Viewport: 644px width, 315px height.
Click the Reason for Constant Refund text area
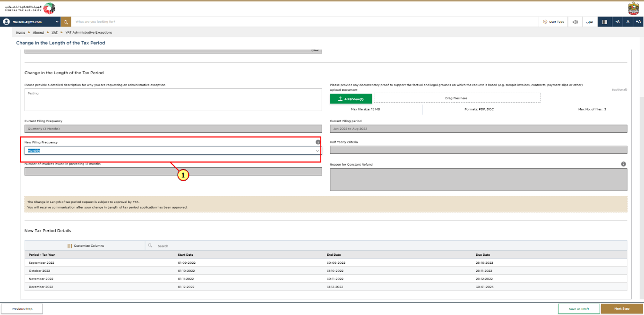pos(479,180)
